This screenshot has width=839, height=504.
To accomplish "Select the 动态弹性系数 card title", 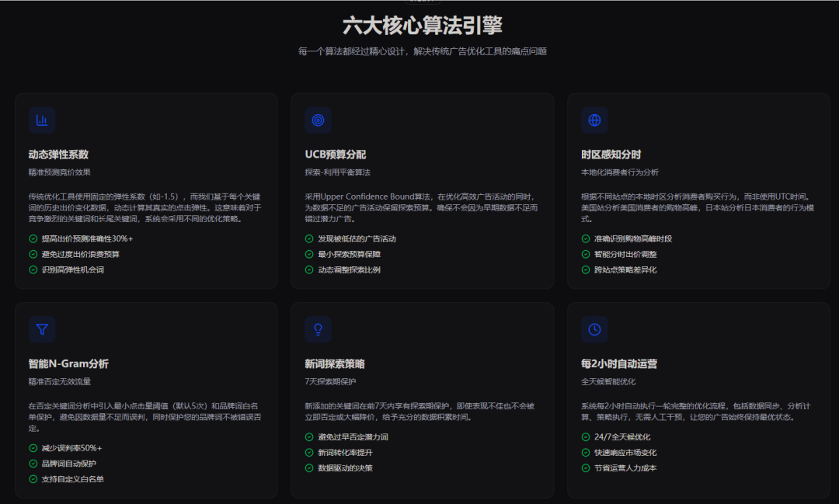I will pyautogui.click(x=58, y=155).
